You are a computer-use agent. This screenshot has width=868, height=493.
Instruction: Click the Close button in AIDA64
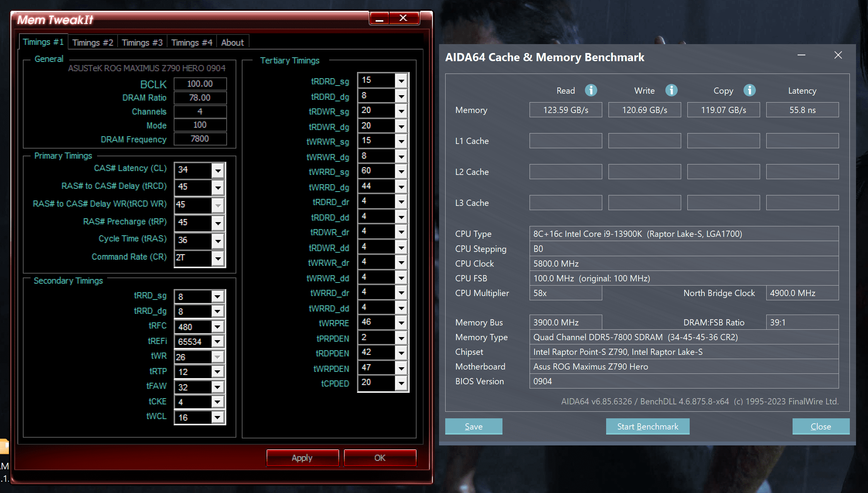click(x=821, y=426)
